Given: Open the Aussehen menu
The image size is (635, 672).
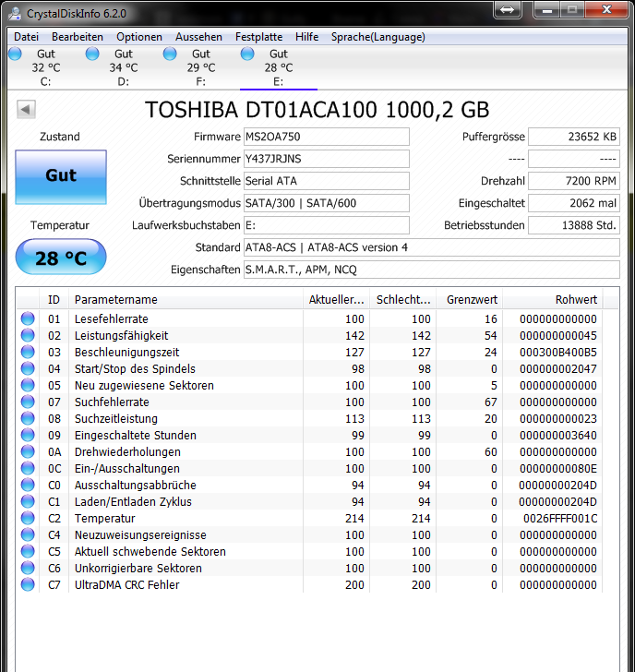Looking at the screenshot, I should pos(198,37).
